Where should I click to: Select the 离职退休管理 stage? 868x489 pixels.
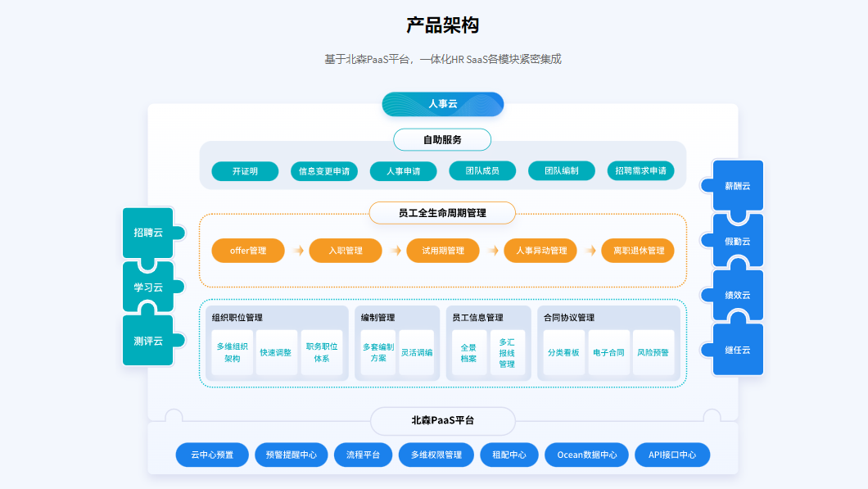[x=638, y=251]
